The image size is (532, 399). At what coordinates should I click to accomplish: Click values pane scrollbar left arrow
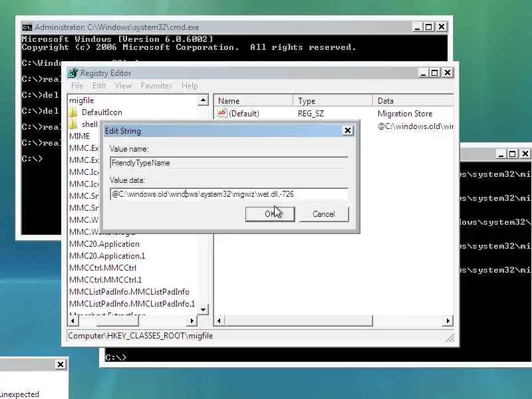[219, 321]
